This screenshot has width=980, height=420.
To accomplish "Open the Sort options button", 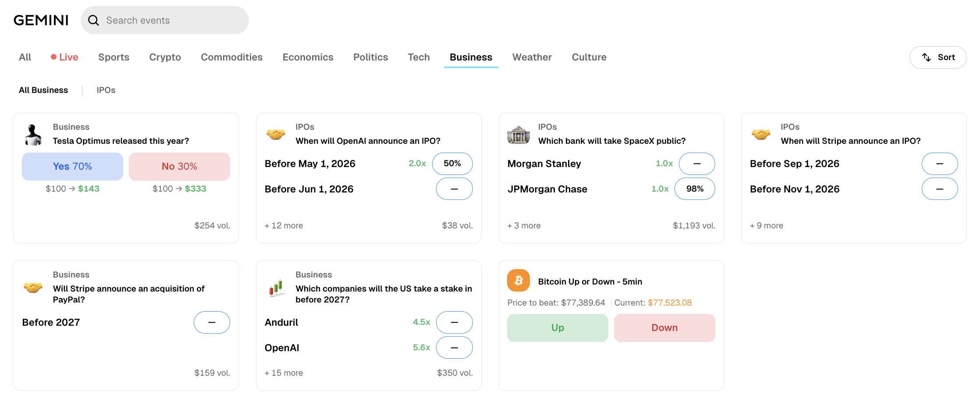I will [x=937, y=57].
